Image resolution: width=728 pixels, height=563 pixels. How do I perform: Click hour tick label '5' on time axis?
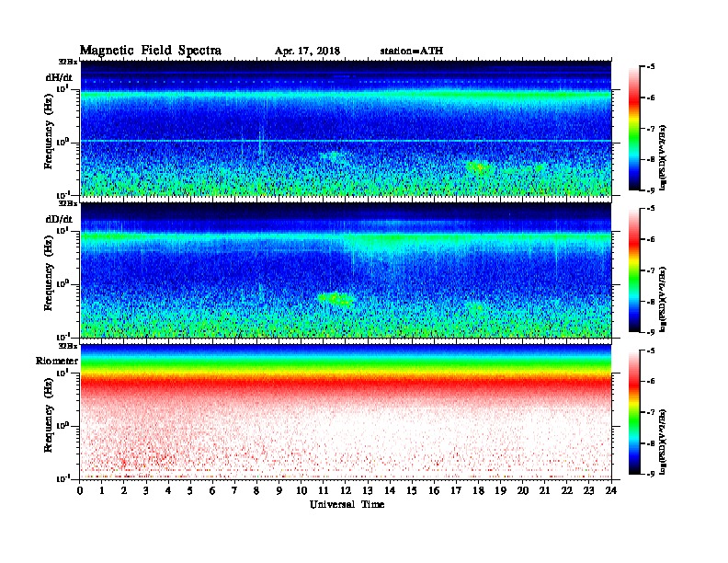[190, 490]
